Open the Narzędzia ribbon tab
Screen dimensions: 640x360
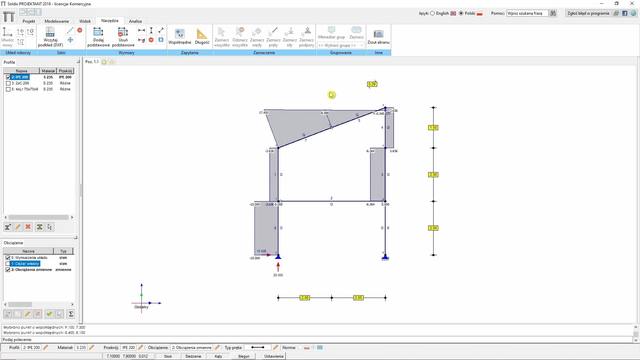click(110, 21)
